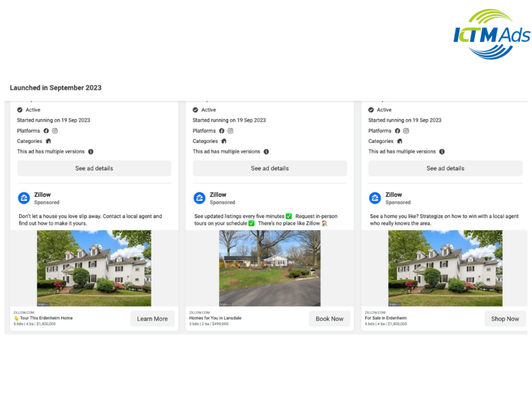Open Zillow page name in Homes for You in Lansdale ad

218,195
